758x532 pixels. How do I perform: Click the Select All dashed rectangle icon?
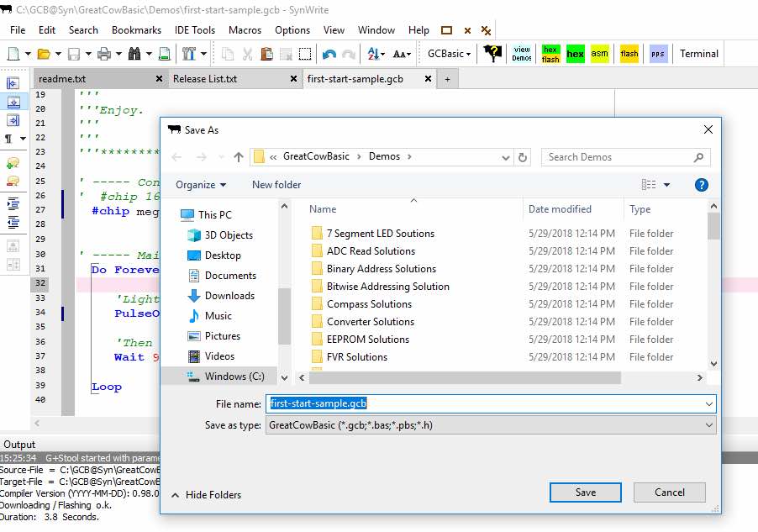click(x=305, y=54)
